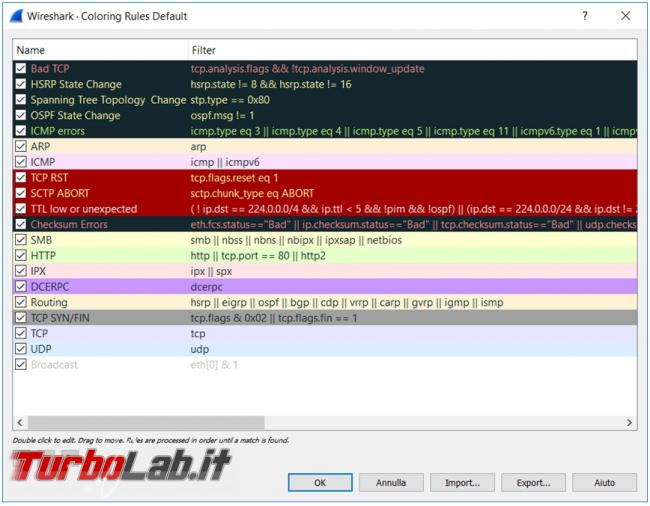Uncheck the HTTP rule checkbox
650x506 pixels.
(x=21, y=255)
